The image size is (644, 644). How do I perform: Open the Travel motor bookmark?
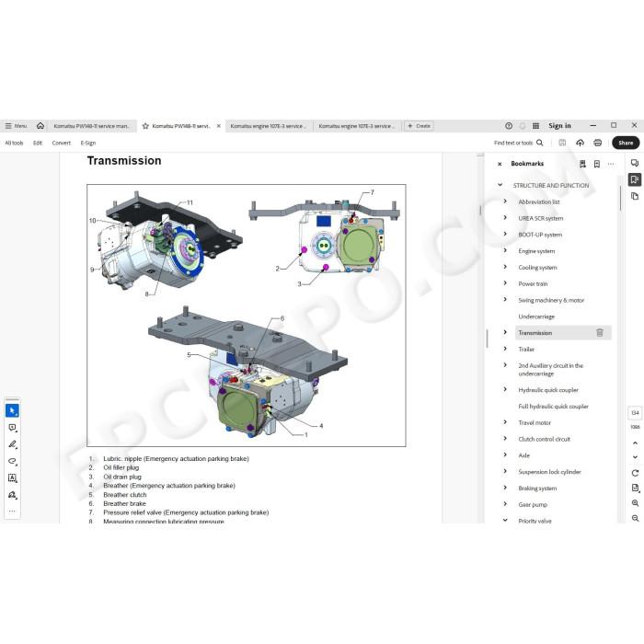(x=535, y=422)
